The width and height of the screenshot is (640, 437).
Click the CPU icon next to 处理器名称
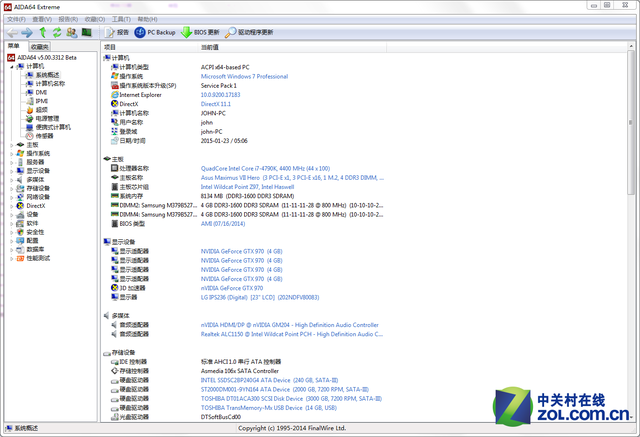click(x=115, y=168)
